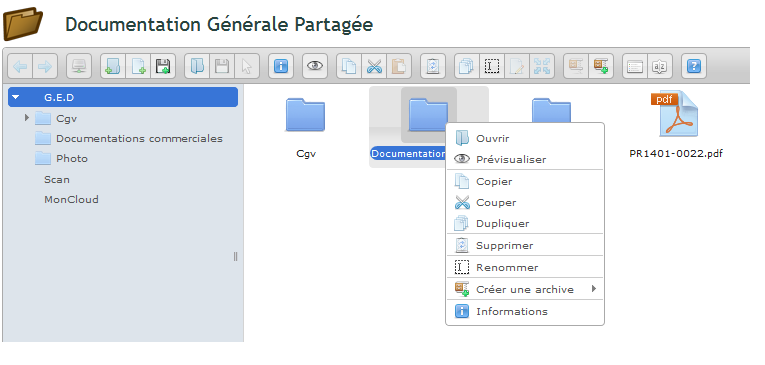
Task: Click the toolbar Open folder icon
Action: 197,66
